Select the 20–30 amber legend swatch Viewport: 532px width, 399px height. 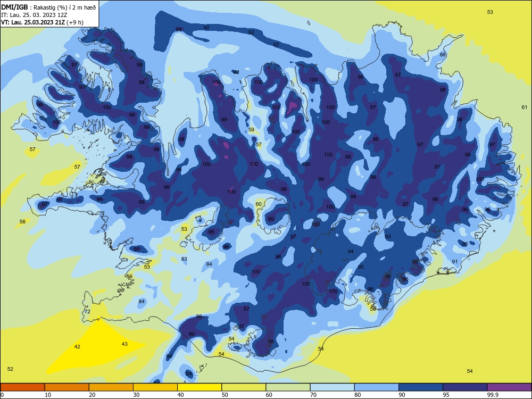tap(111, 387)
